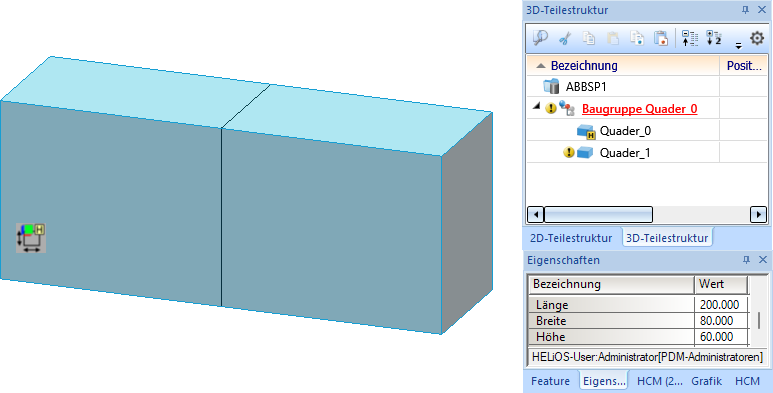Open toolbar overflow arrow in 3D-Teilestruktur

coord(738,46)
